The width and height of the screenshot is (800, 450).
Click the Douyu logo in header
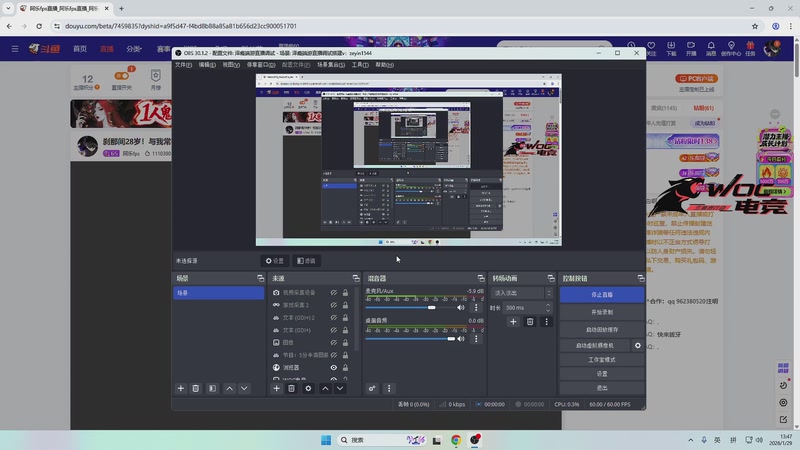point(44,48)
